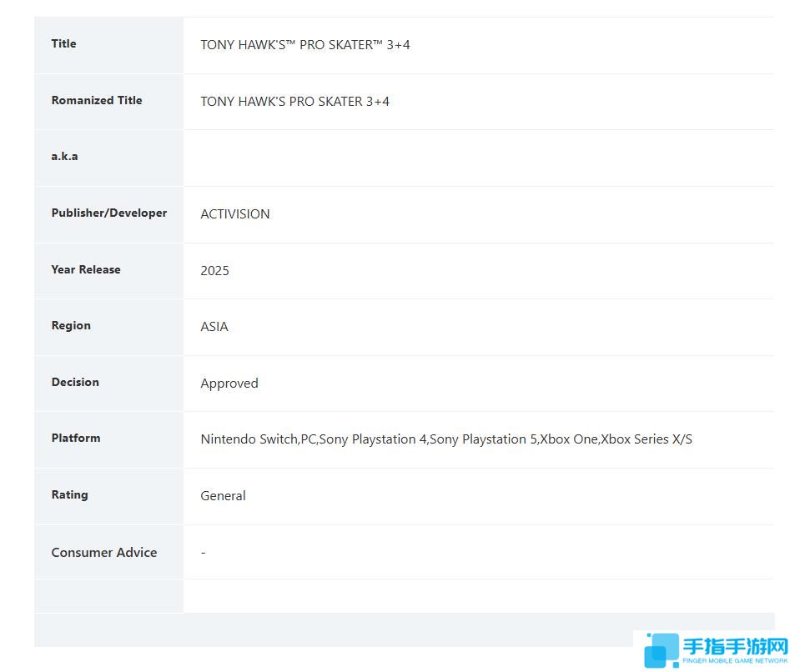The height and width of the screenshot is (672, 800).
Task: Select the platform list starting with Nintendo Switch
Action: click(x=446, y=439)
